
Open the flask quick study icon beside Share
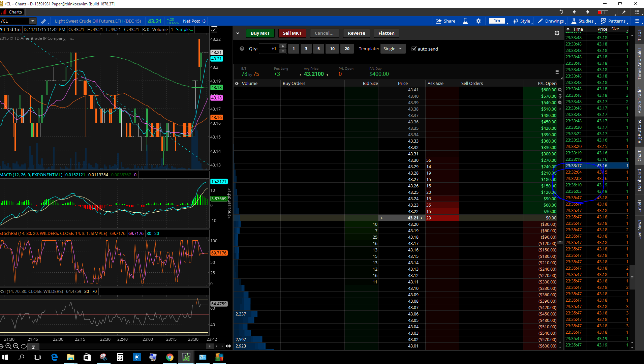pos(465,21)
